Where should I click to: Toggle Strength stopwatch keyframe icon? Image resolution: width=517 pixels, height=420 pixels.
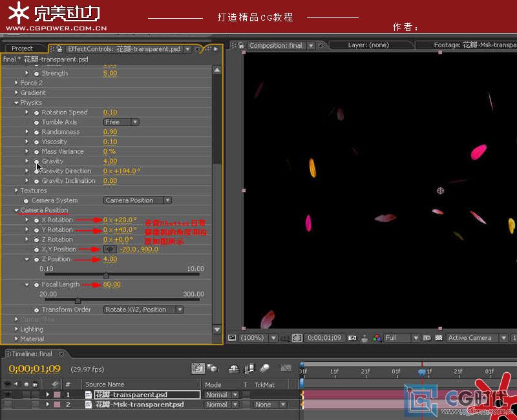pyautogui.click(x=37, y=74)
